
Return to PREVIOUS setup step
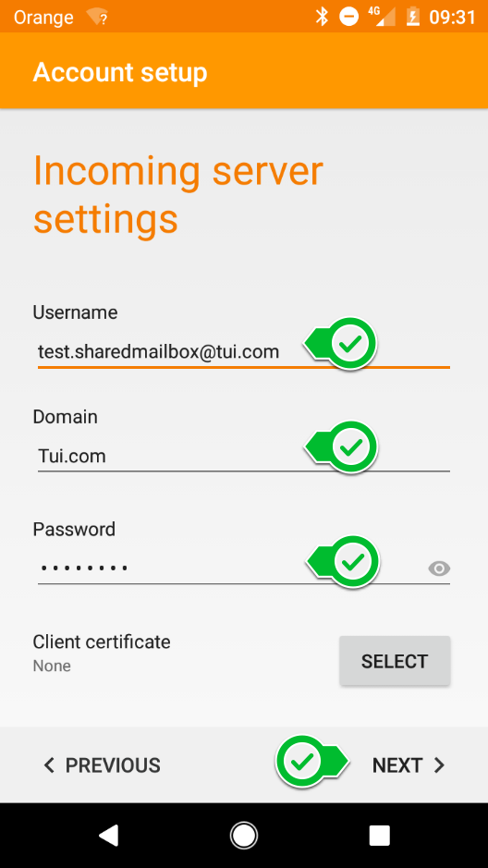coord(102,765)
